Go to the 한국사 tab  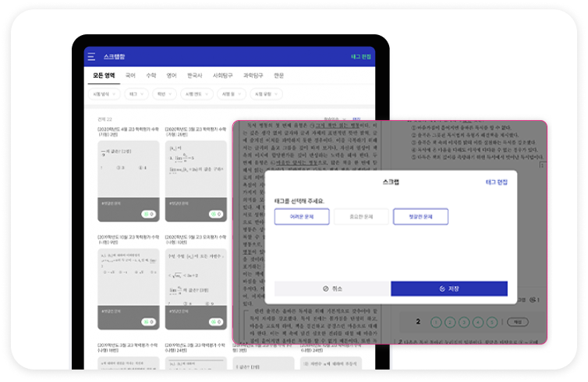tap(195, 76)
